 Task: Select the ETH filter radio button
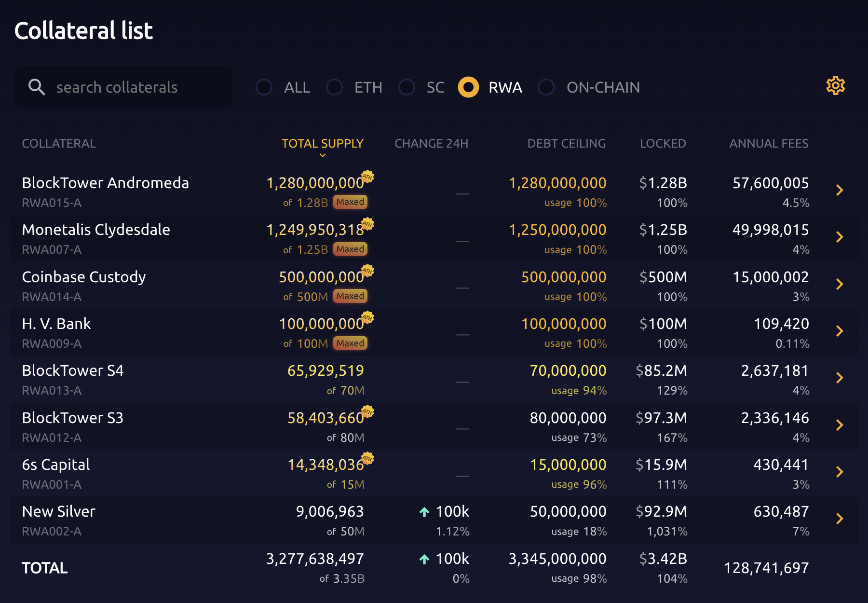pyautogui.click(x=335, y=87)
